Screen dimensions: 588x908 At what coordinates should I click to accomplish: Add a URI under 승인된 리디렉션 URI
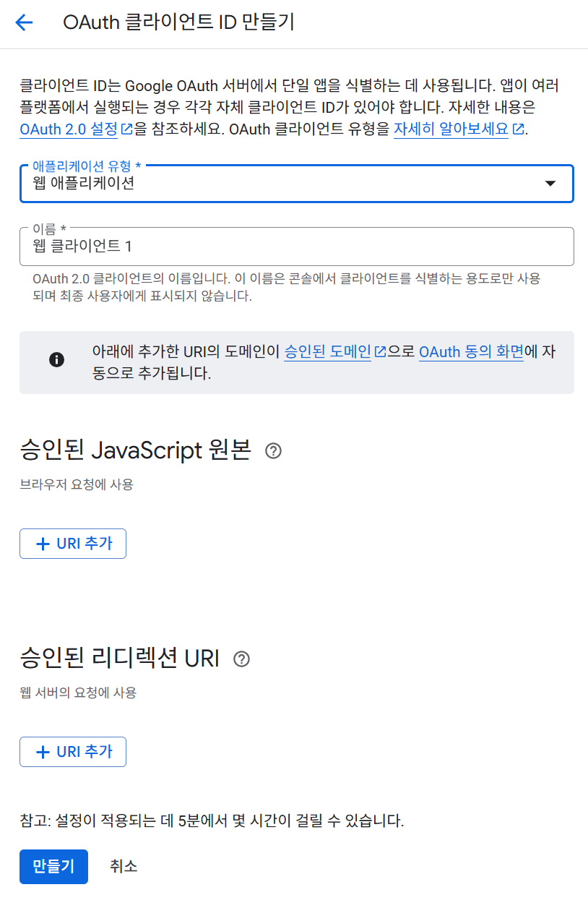pyautogui.click(x=73, y=752)
